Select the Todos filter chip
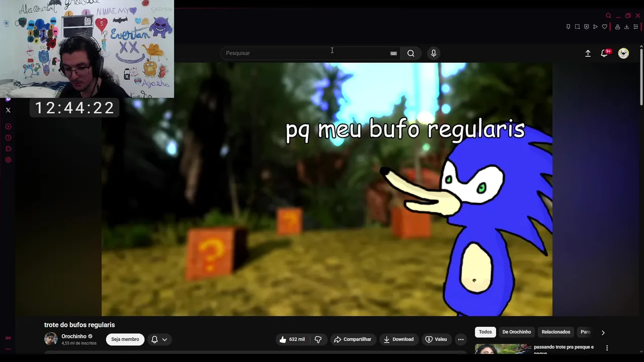 pyautogui.click(x=486, y=332)
